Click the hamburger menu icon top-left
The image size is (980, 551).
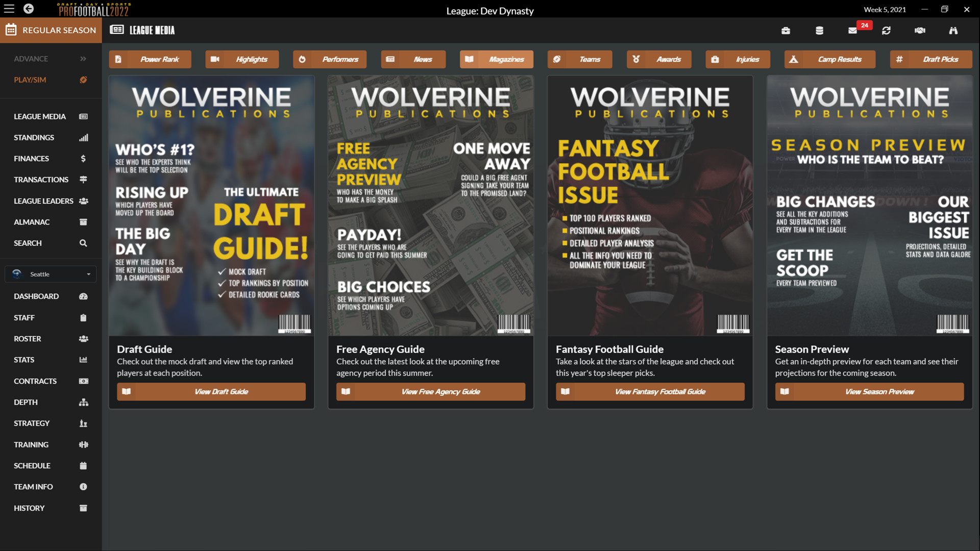tap(9, 9)
